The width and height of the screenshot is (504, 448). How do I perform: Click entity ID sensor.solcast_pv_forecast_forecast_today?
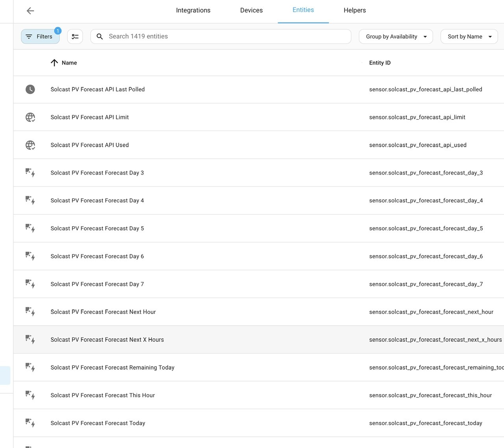(426, 423)
